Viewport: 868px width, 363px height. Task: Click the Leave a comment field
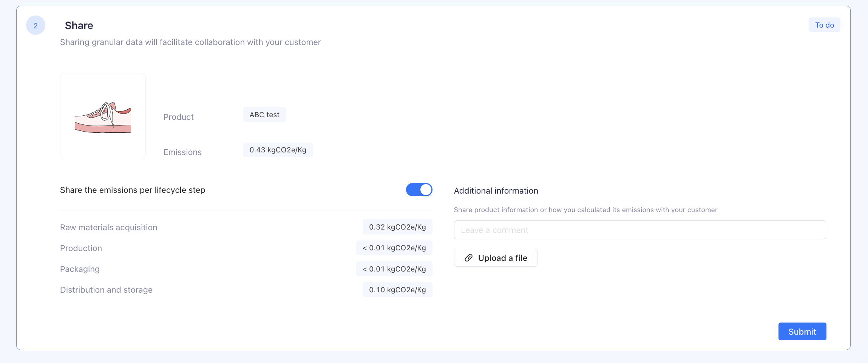tap(639, 230)
